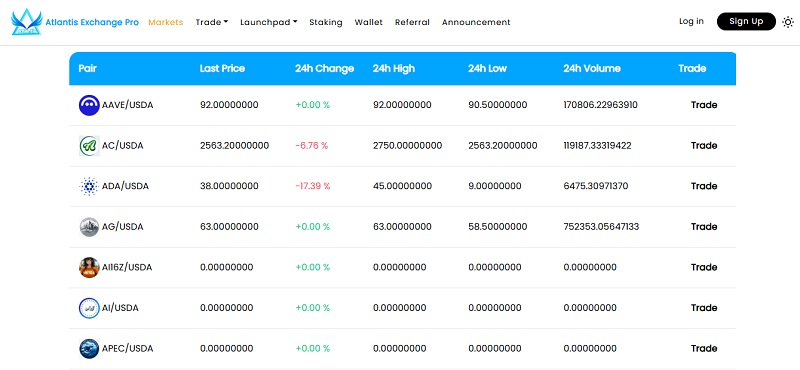This screenshot has height=370, width=800.
Task: Trade the APEC/USDA pair
Action: coord(704,348)
